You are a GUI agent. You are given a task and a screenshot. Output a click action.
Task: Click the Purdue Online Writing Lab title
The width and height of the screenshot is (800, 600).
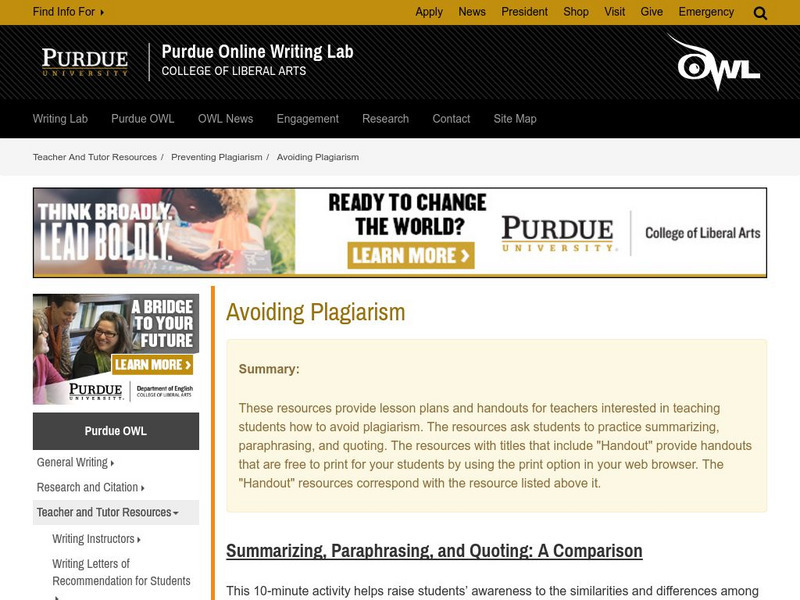pos(258,52)
